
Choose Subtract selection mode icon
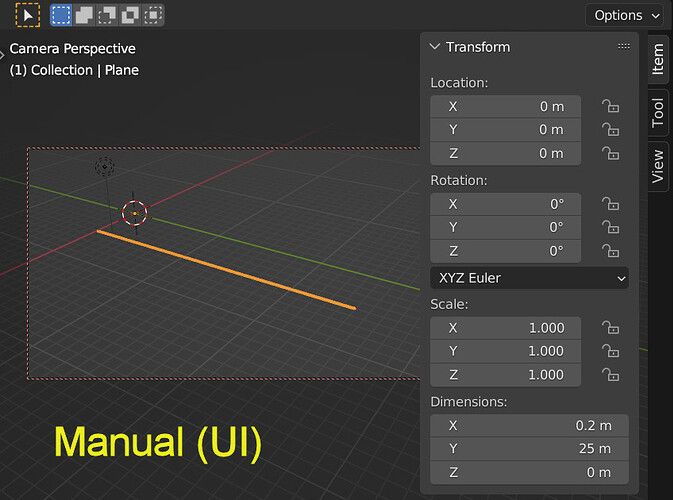(107, 15)
